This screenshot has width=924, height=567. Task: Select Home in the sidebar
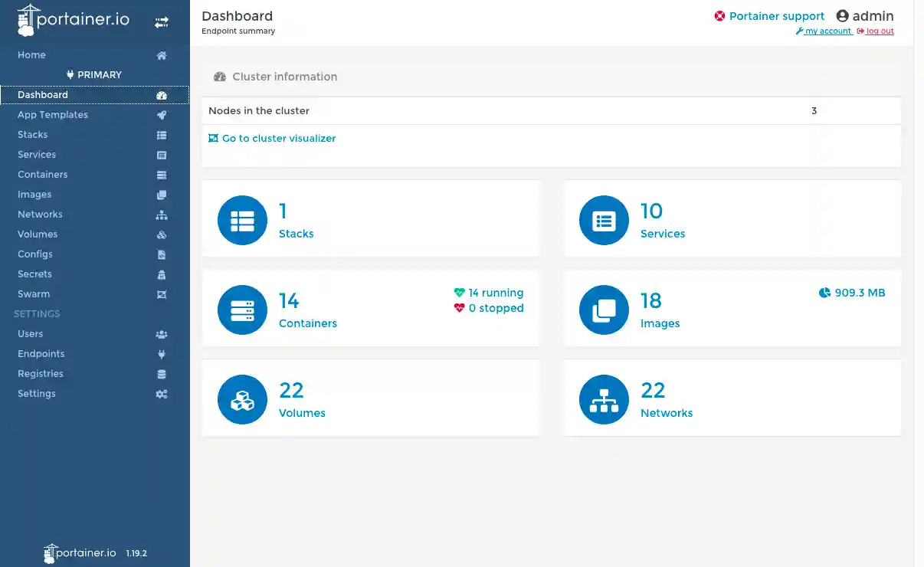31,55
